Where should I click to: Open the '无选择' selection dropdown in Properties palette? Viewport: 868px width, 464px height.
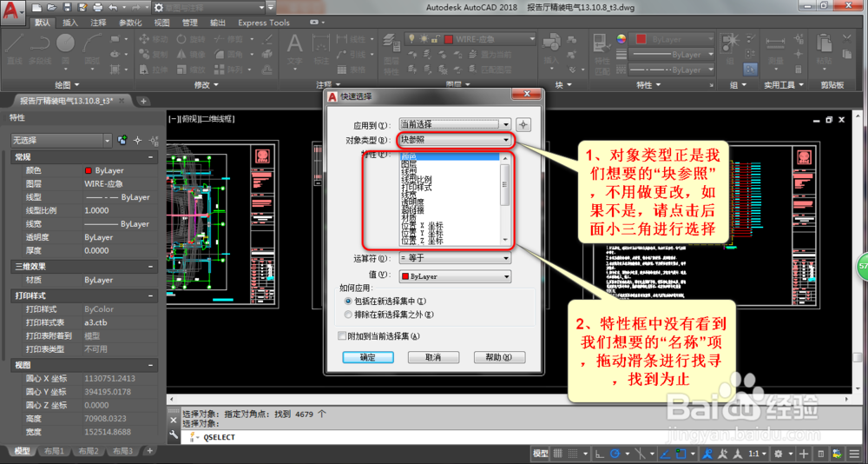coord(62,141)
